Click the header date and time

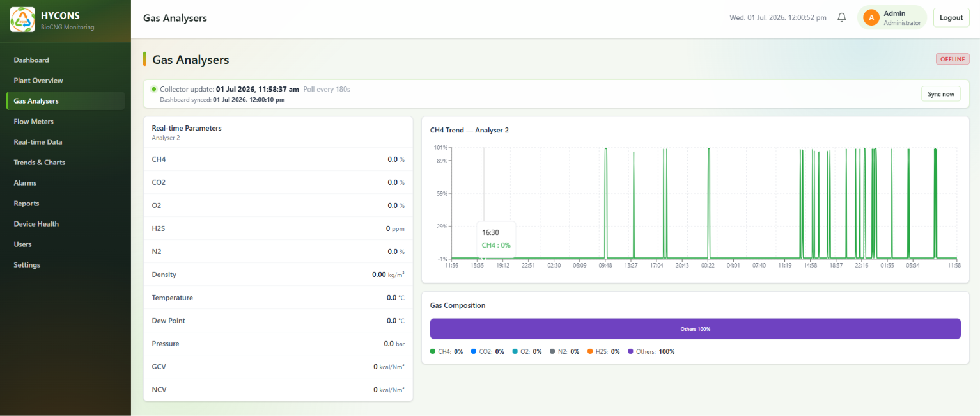pos(778,17)
